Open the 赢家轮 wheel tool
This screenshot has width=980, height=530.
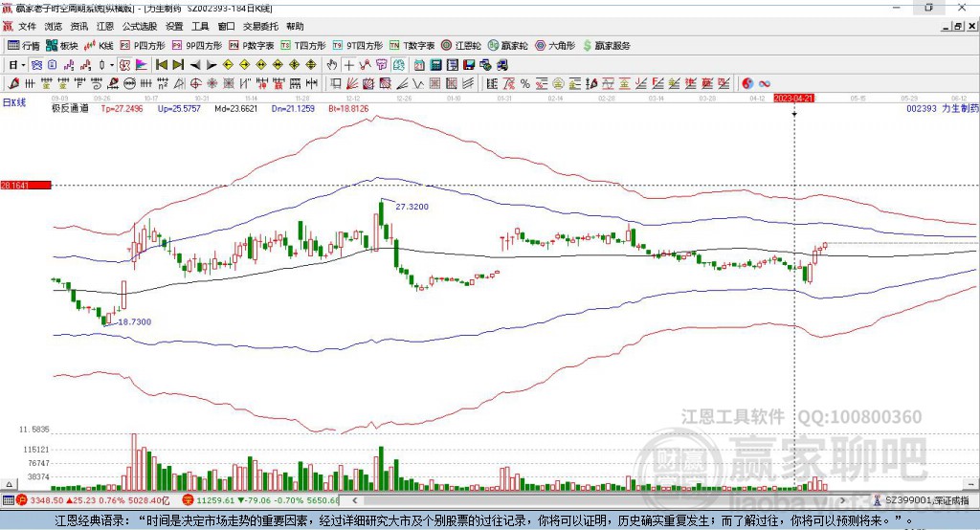click(507, 46)
